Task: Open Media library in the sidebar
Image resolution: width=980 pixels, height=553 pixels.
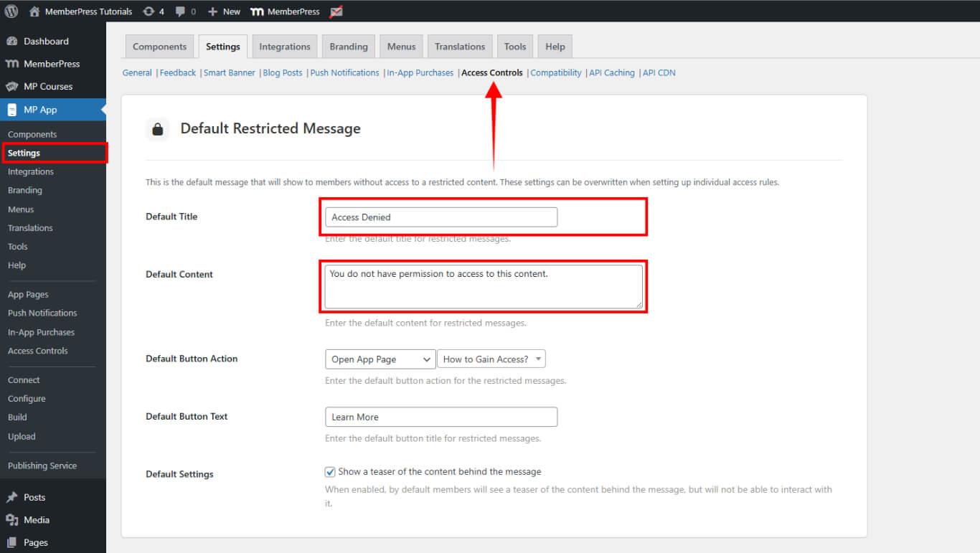Action: pos(36,520)
